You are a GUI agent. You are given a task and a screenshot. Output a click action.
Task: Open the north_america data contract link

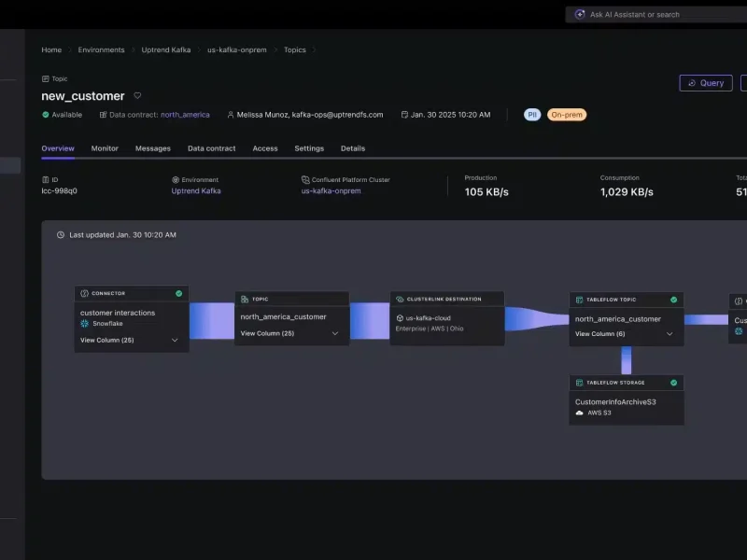point(184,115)
